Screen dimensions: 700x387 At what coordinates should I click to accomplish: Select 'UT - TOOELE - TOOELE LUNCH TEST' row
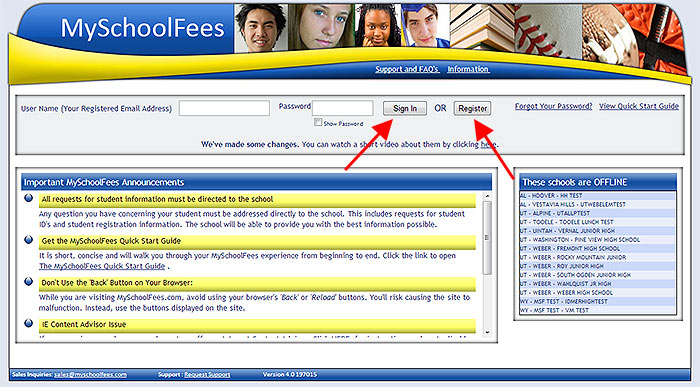tap(597, 222)
